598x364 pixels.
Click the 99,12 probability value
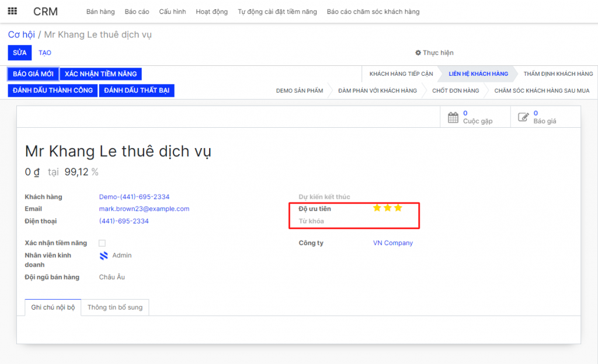click(x=77, y=172)
